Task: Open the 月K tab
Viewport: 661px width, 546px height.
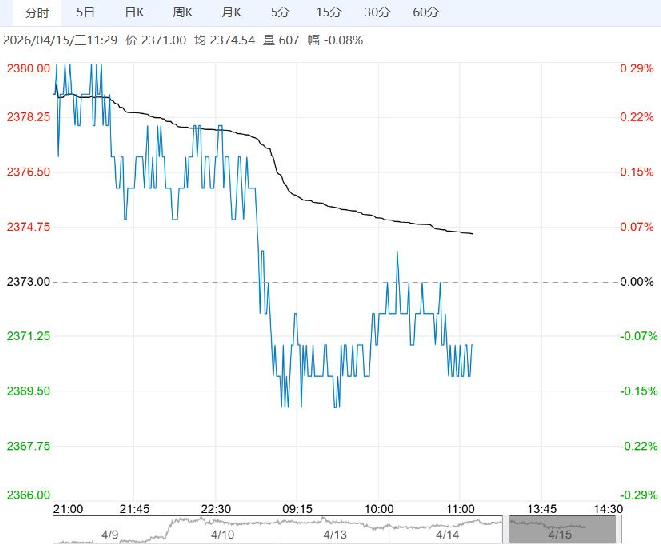Action: click(232, 12)
